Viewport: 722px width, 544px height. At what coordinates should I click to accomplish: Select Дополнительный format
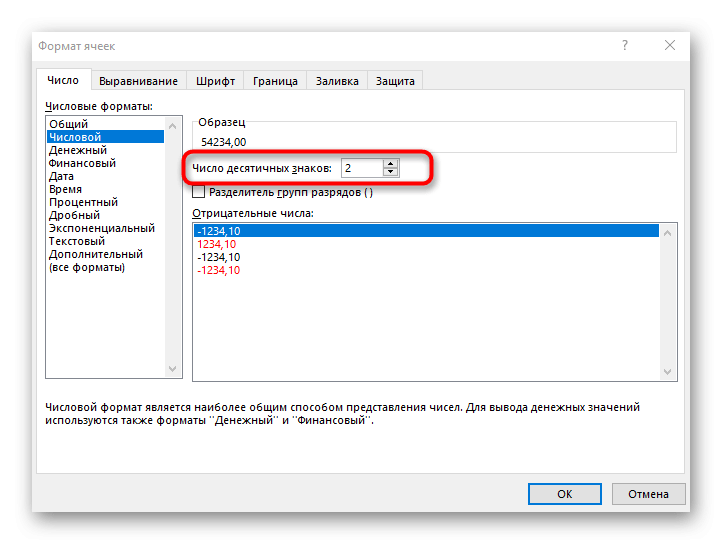tap(105, 254)
